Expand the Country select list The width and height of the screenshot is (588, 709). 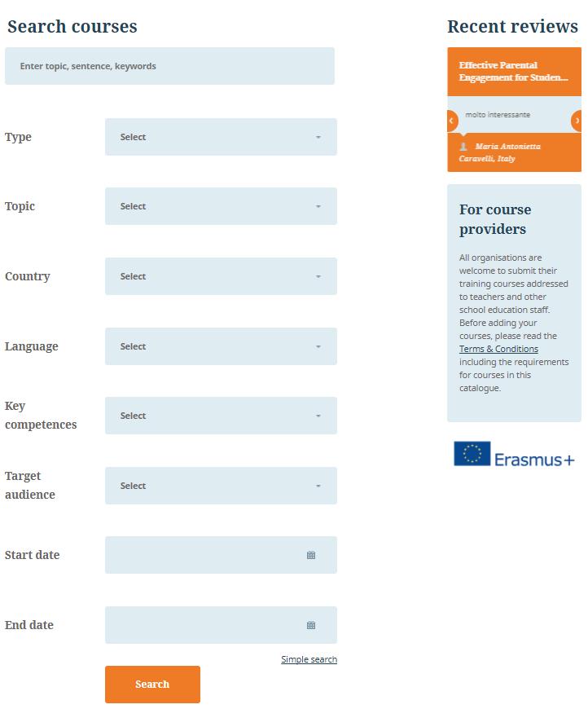(221, 276)
